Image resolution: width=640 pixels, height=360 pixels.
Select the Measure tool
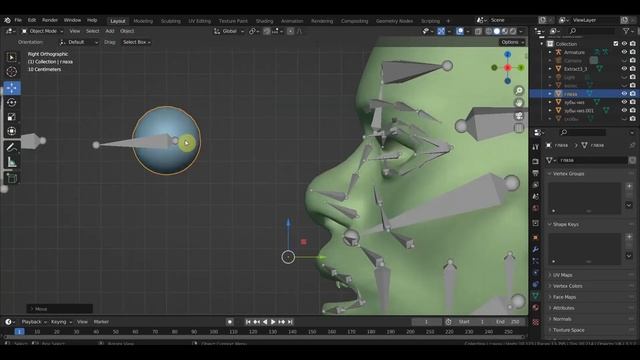point(12,162)
